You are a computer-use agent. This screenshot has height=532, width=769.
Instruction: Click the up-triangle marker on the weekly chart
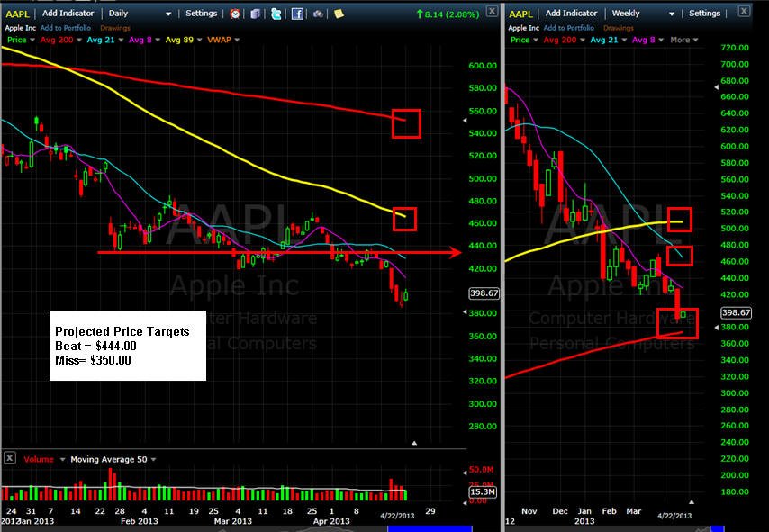coord(691,502)
